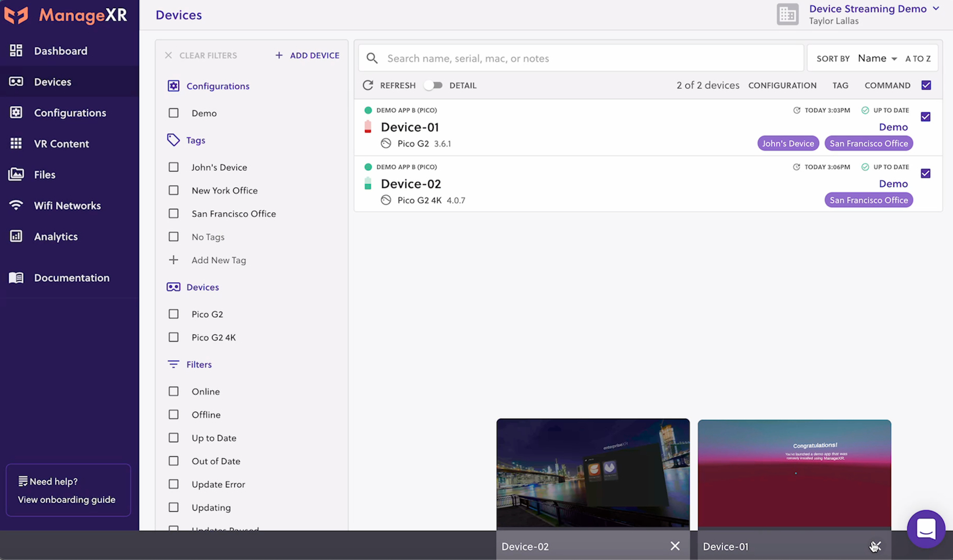Click the John's Device tag chip

(788, 143)
